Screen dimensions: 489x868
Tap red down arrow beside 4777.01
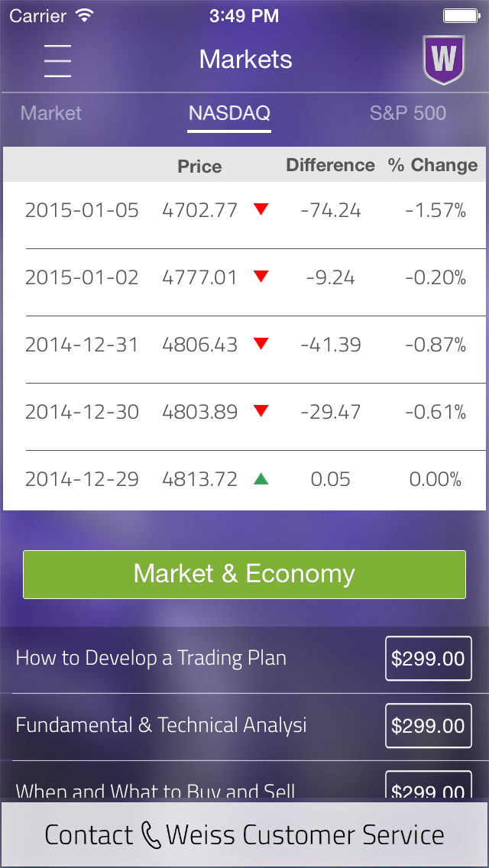click(x=261, y=277)
